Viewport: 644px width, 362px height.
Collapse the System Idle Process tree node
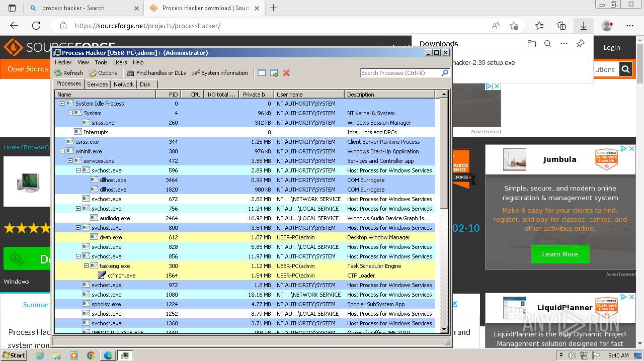point(62,104)
